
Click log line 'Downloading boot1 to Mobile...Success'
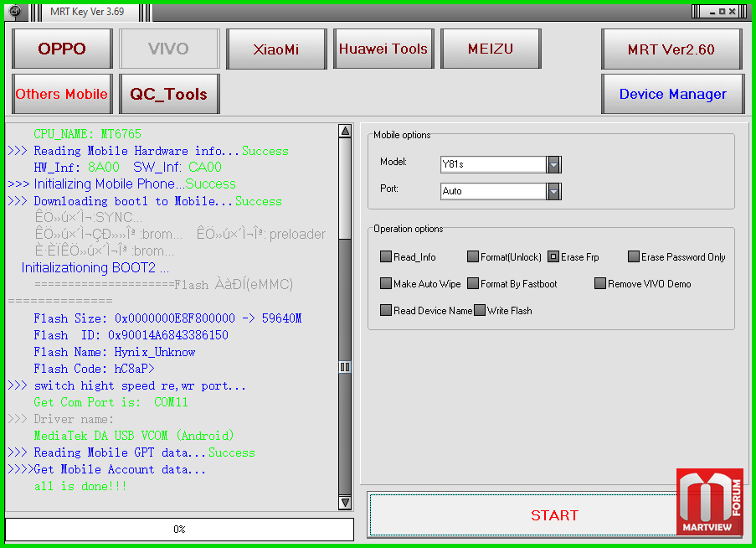point(145,201)
